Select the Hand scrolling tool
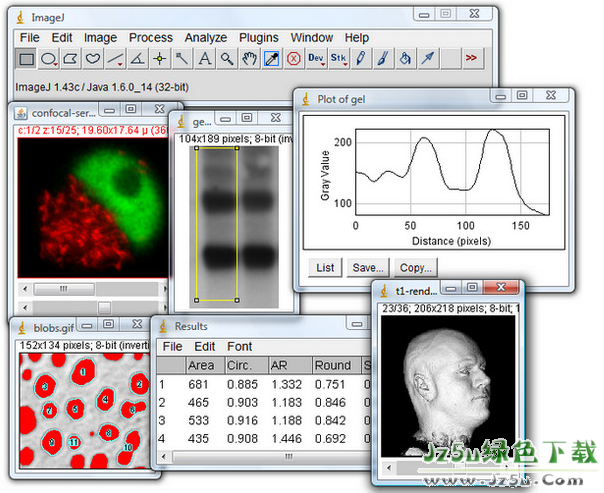 click(x=249, y=59)
